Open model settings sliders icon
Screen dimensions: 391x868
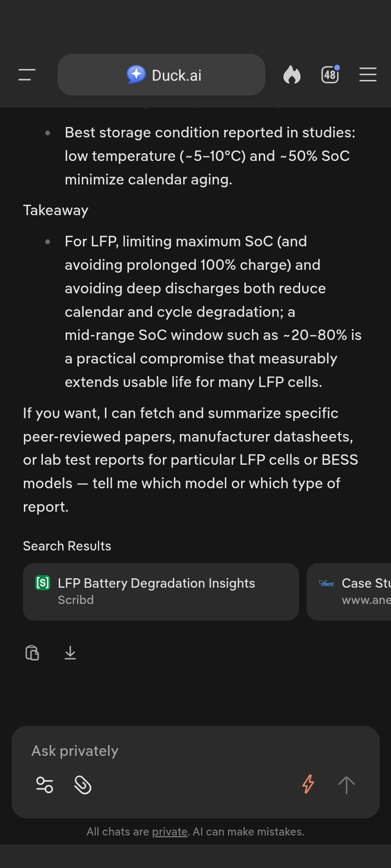[44, 785]
